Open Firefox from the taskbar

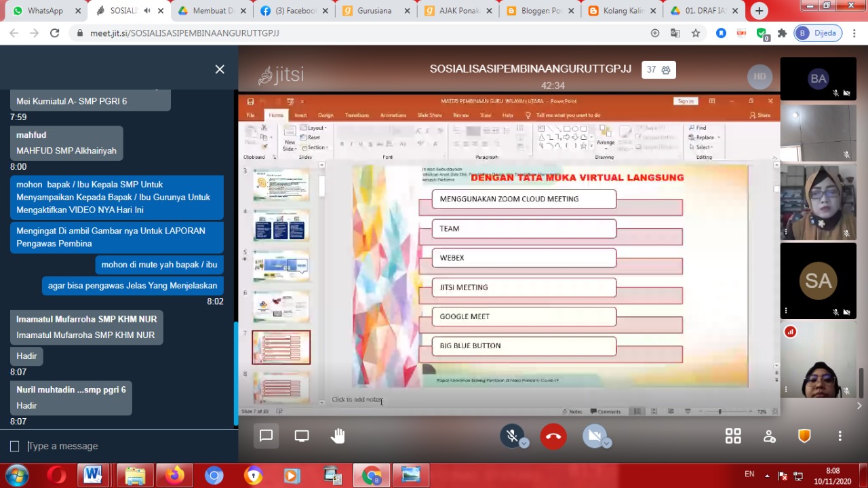tap(174, 475)
